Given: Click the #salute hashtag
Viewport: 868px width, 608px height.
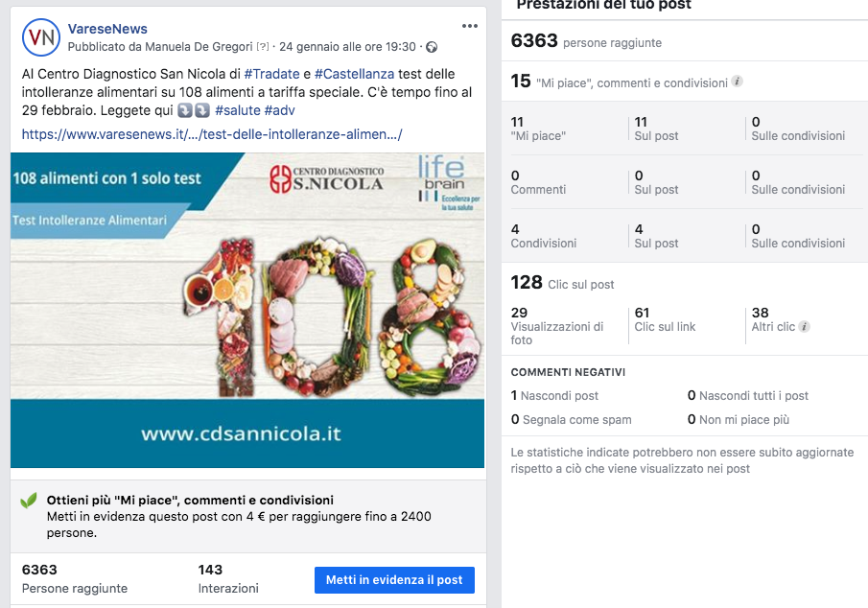Looking at the screenshot, I should [x=238, y=110].
